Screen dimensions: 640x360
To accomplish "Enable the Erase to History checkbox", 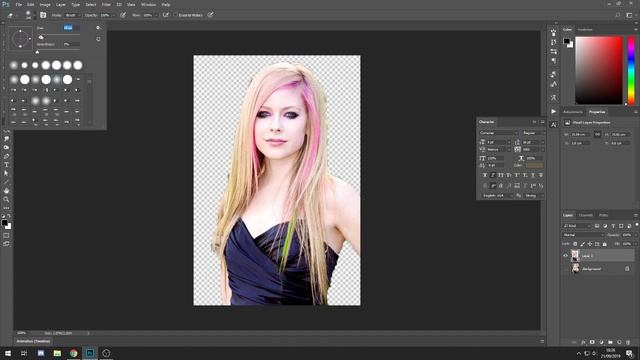I will (x=175, y=15).
